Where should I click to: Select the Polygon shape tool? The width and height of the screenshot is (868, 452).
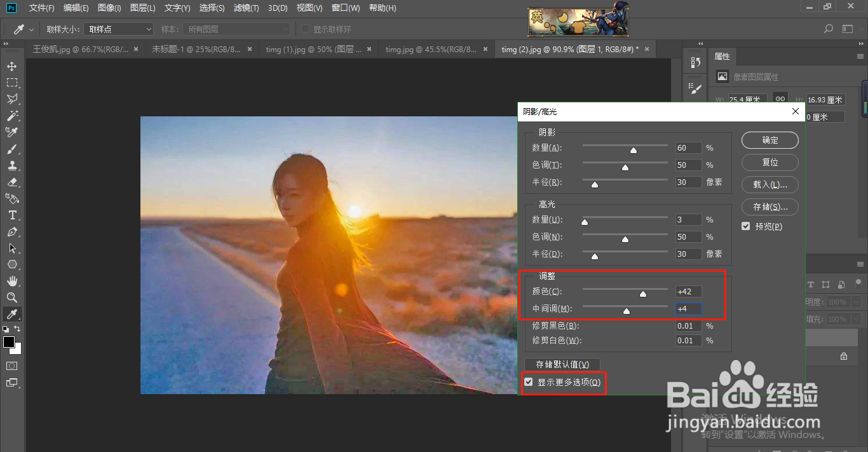(12, 264)
